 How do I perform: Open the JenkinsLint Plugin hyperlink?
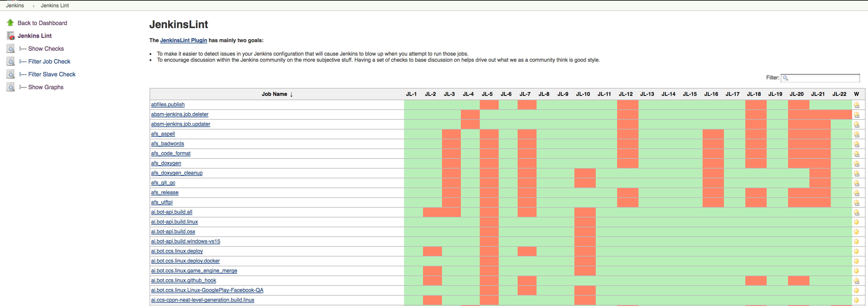click(x=184, y=40)
